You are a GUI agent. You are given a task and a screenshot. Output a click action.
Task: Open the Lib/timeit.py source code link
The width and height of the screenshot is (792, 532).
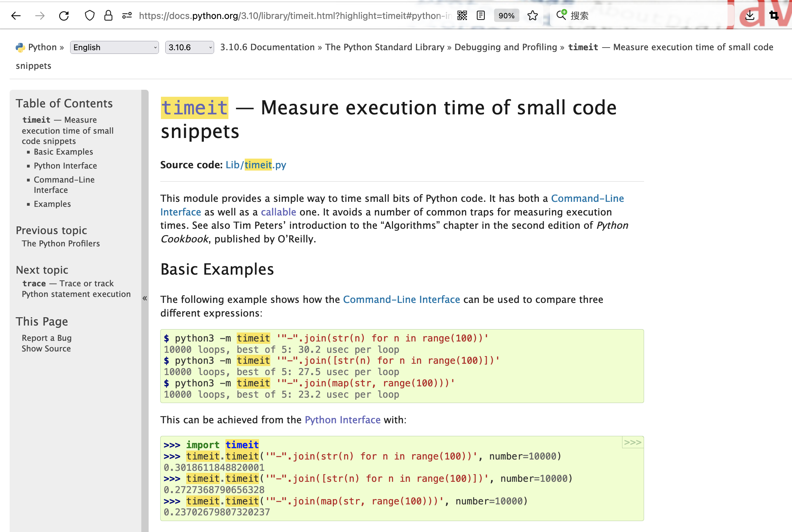coord(256,165)
